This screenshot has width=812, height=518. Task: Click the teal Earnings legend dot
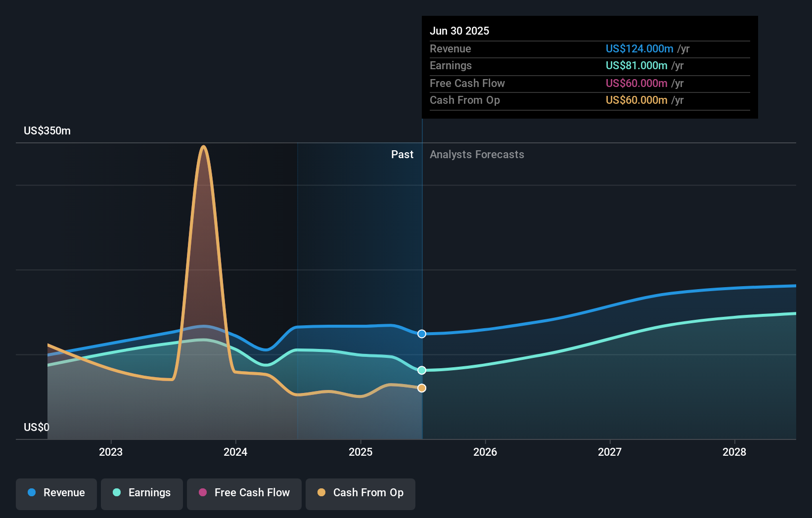[117, 493]
